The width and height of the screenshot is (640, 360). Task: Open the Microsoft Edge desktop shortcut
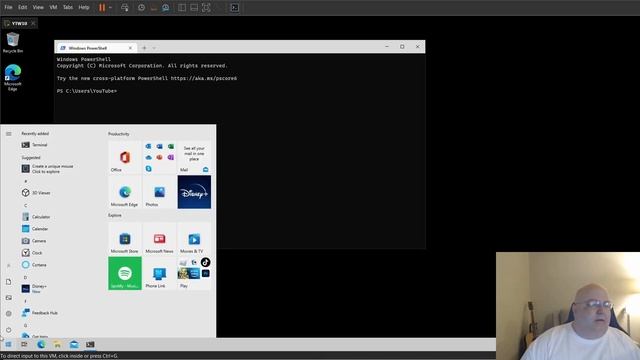click(13, 78)
